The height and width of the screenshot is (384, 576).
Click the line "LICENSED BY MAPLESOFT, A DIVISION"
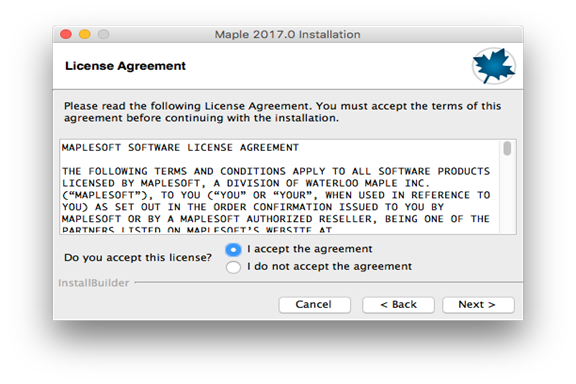pos(246,183)
